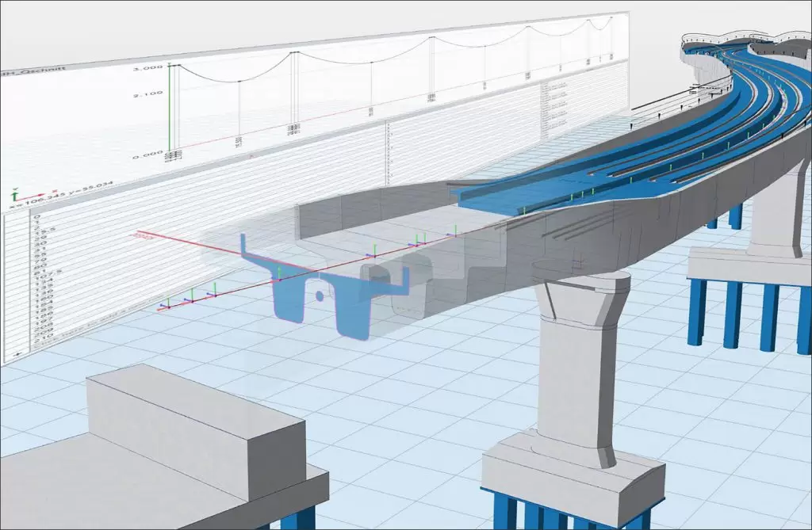Select the central bridge pier column
Image resolution: width=812 pixels, height=530 pixels.
pos(574,372)
